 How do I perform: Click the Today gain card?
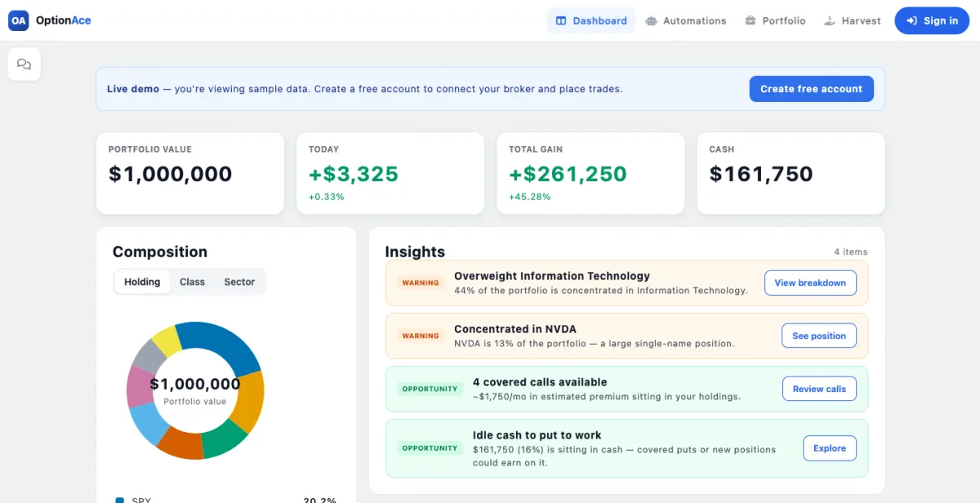(390, 173)
